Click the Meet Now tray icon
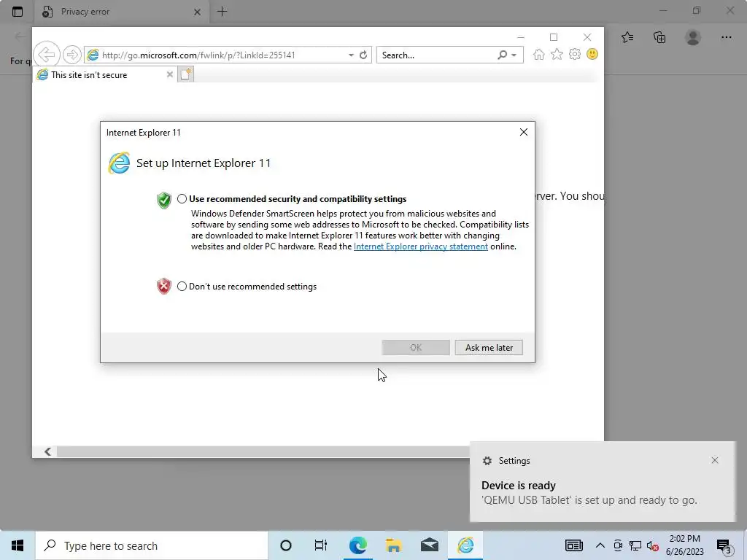The image size is (747, 560). [618, 545]
